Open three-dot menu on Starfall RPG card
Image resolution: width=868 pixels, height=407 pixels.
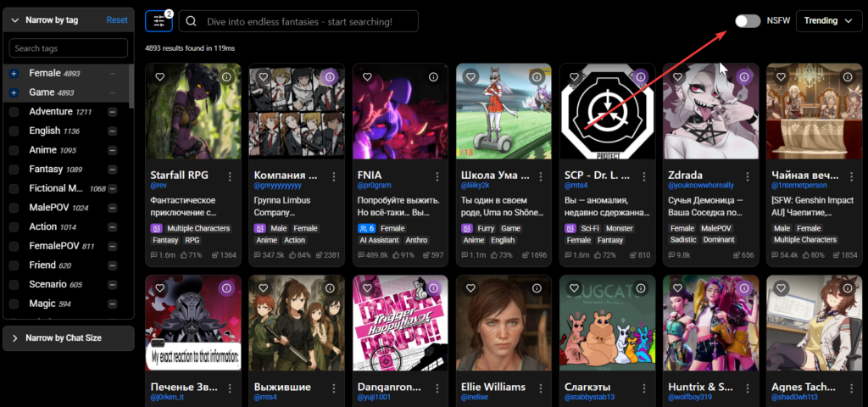tap(229, 176)
